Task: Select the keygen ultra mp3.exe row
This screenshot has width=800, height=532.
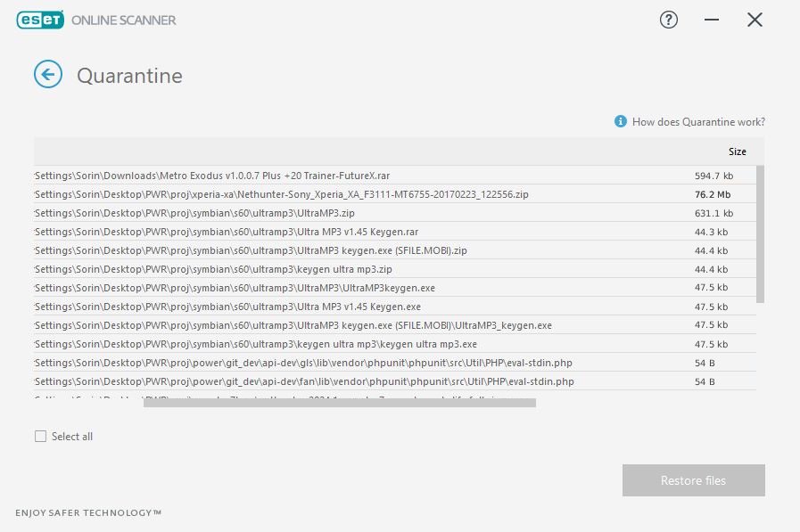Action: [x=395, y=344]
